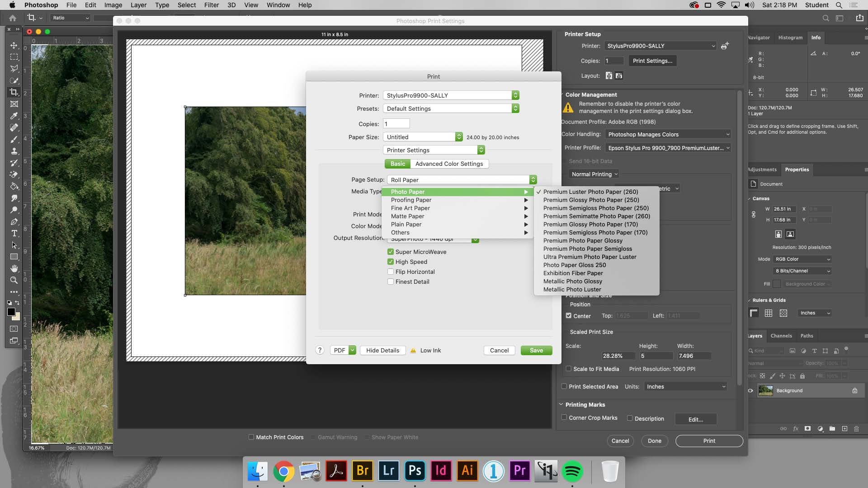Image resolution: width=868 pixels, height=488 pixels.
Task: Uncheck High Speed option
Action: [x=391, y=262]
